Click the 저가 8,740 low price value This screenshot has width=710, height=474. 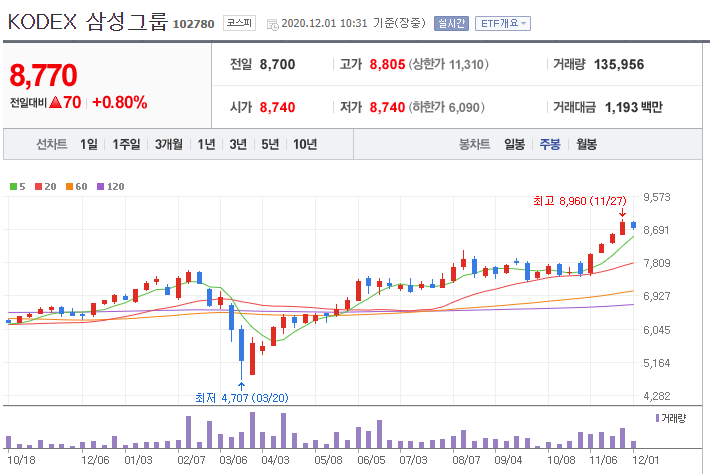(x=387, y=107)
